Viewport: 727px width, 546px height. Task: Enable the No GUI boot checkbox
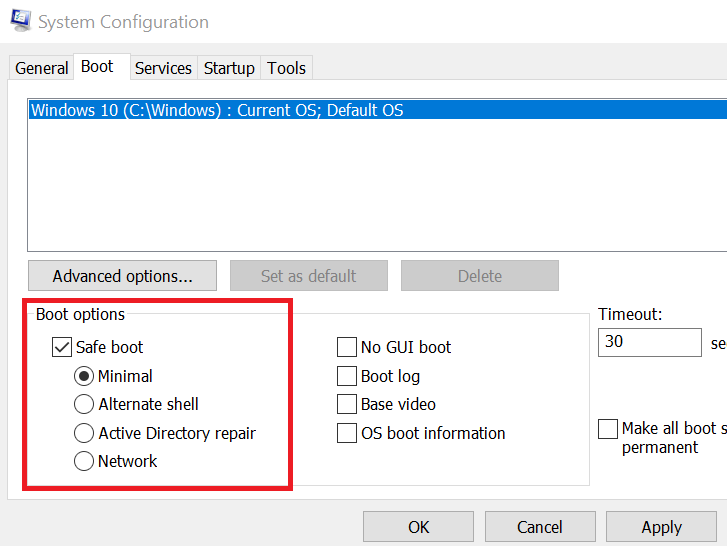pos(347,347)
